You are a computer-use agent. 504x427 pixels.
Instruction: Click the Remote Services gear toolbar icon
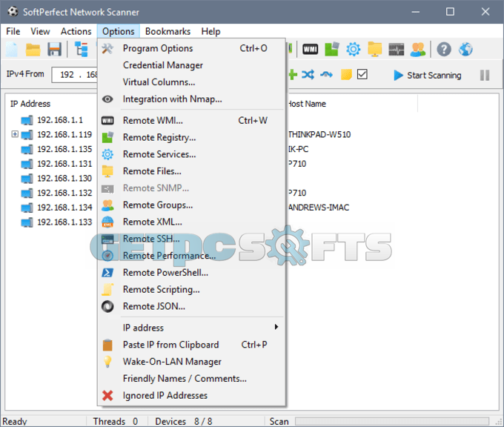[354, 49]
